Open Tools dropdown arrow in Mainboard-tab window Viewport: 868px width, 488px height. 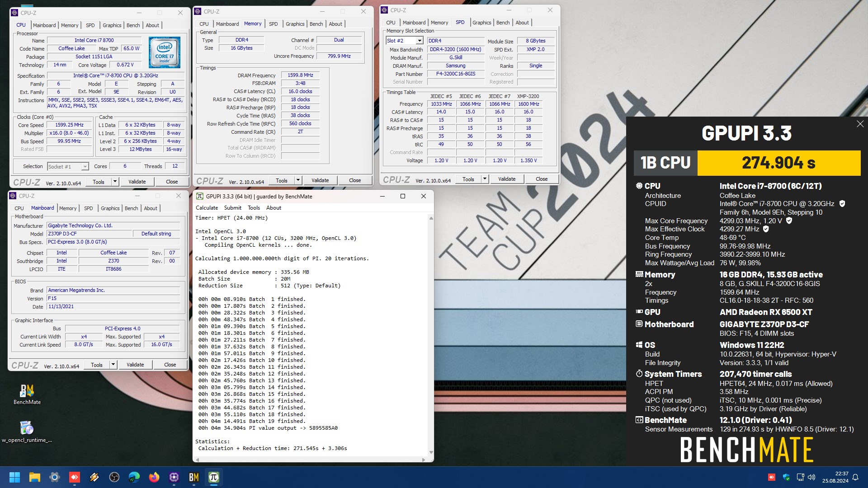click(x=113, y=365)
